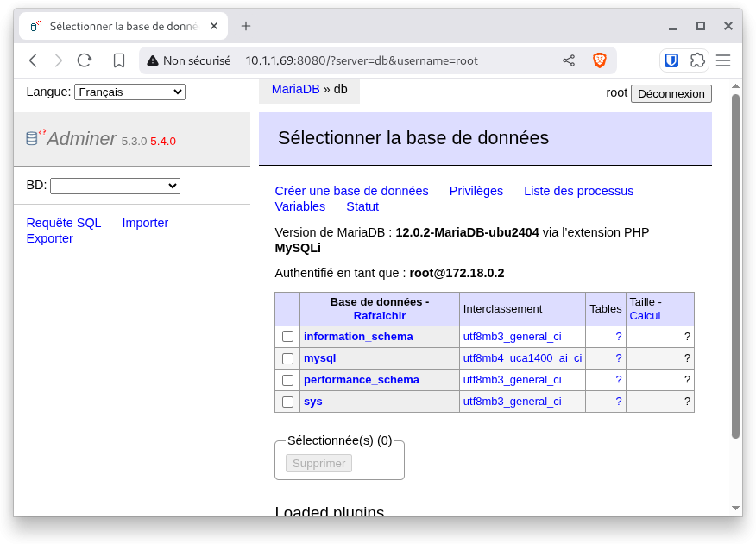The width and height of the screenshot is (756, 544).
Task: Select the Sélectionner la base de donné tab
Action: click(x=123, y=26)
